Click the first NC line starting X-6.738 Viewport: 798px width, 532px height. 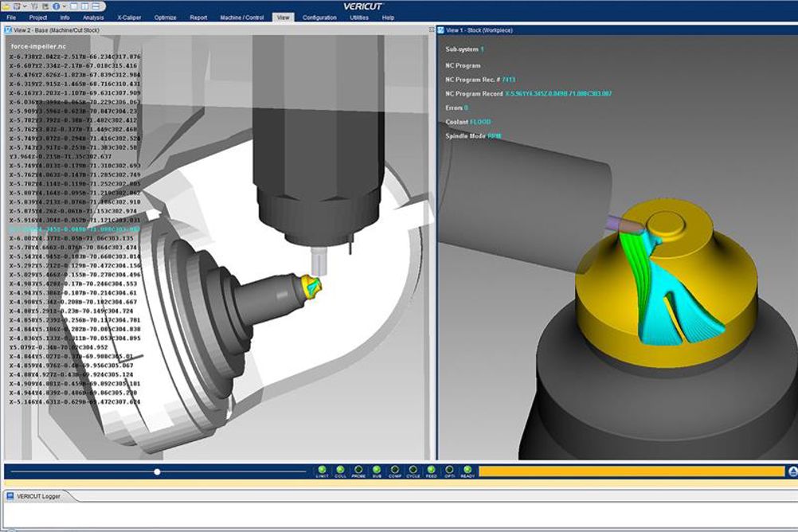[75, 57]
